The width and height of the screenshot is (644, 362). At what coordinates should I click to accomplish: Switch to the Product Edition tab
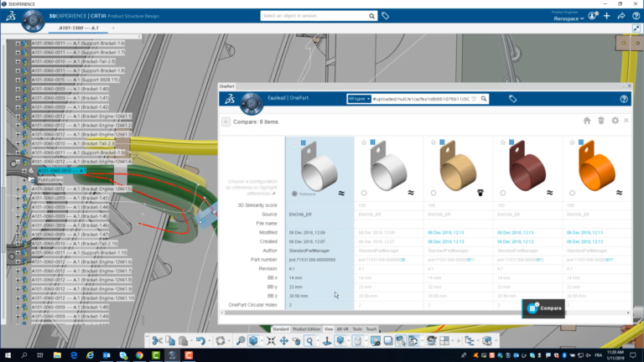tap(306, 329)
